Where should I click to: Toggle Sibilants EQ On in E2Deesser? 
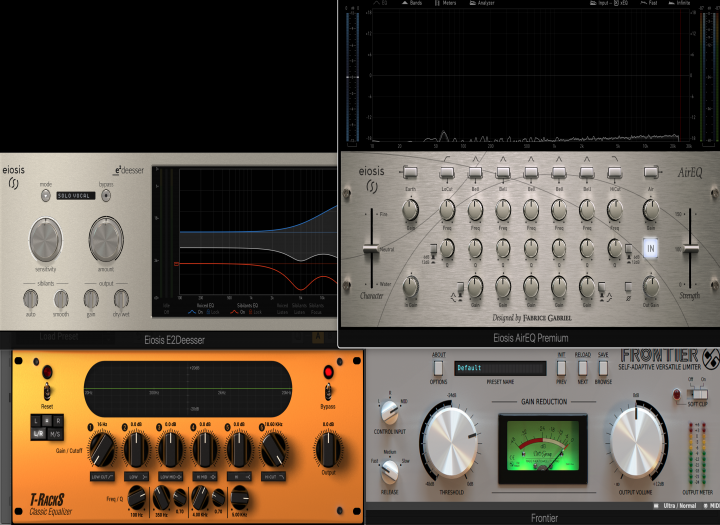click(x=238, y=312)
